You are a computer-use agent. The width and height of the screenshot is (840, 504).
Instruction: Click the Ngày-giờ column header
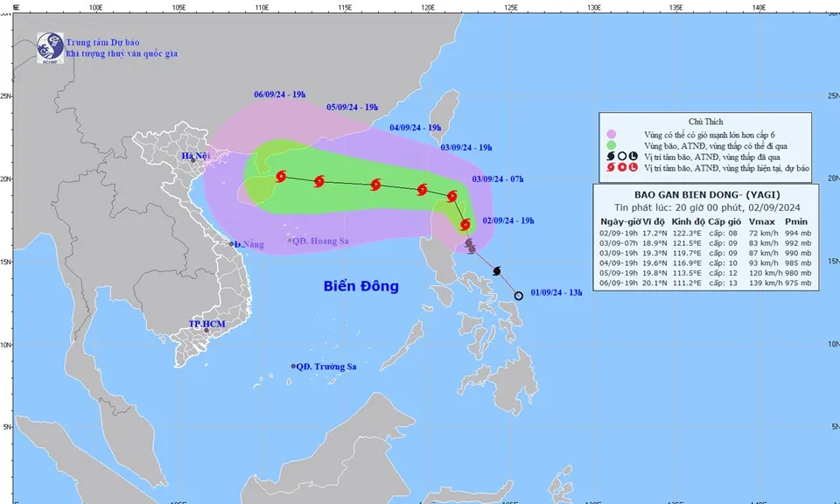(620, 221)
